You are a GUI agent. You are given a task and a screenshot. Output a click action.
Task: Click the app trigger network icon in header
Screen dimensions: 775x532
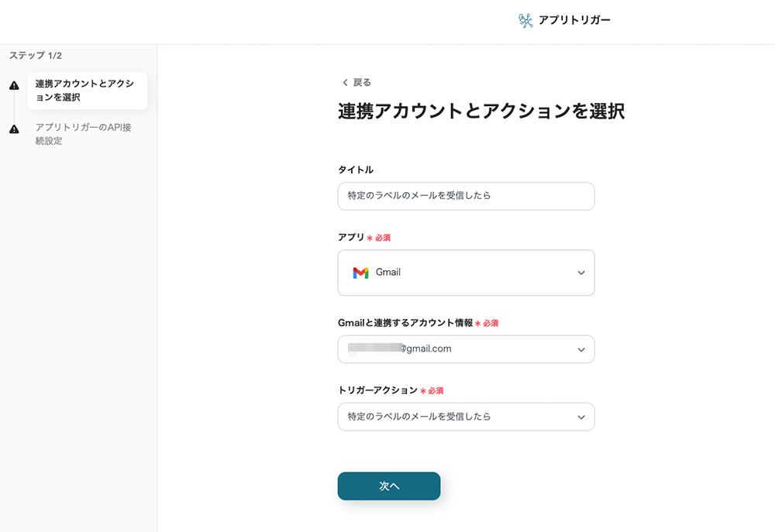526,21
